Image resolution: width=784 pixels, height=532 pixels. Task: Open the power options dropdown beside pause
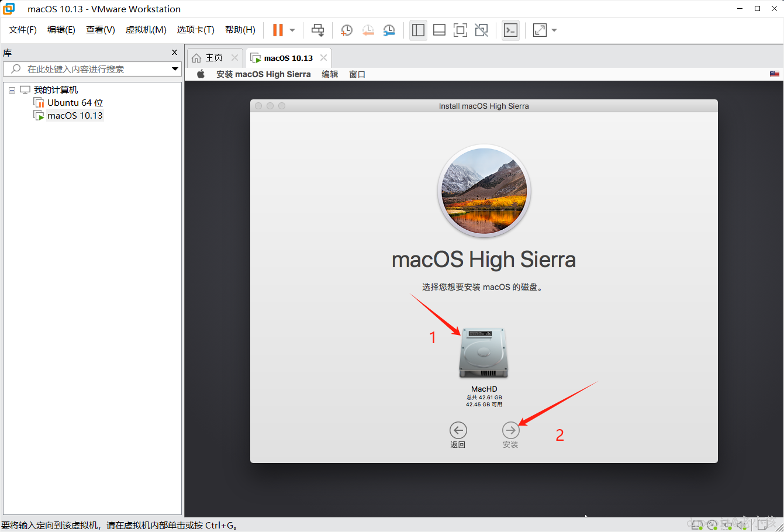pos(292,30)
